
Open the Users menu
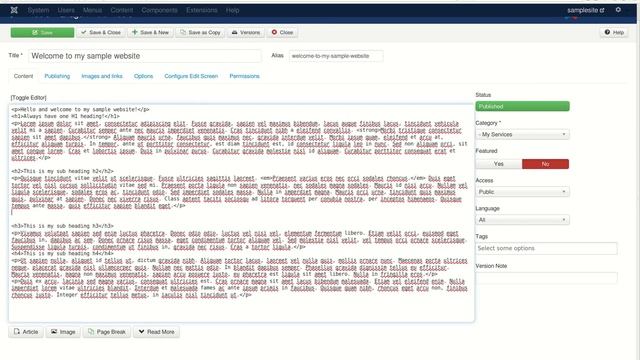[x=66, y=10]
